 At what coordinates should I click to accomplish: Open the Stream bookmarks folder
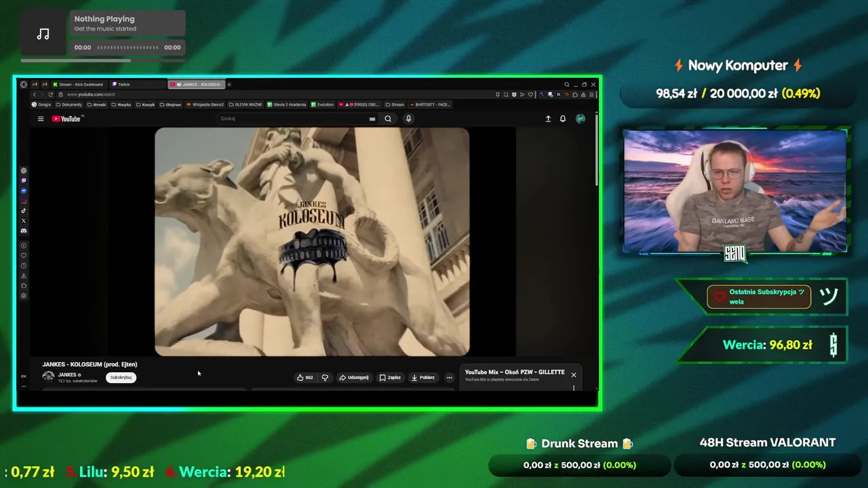[395, 104]
